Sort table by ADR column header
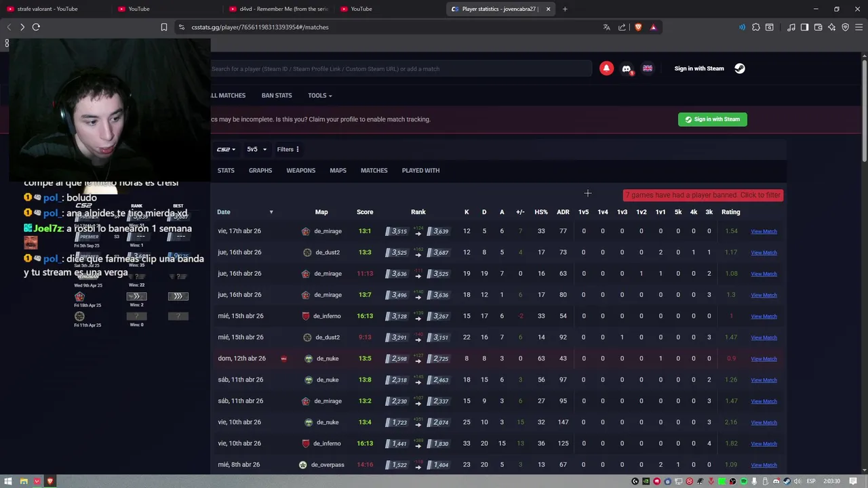 (x=563, y=212)
